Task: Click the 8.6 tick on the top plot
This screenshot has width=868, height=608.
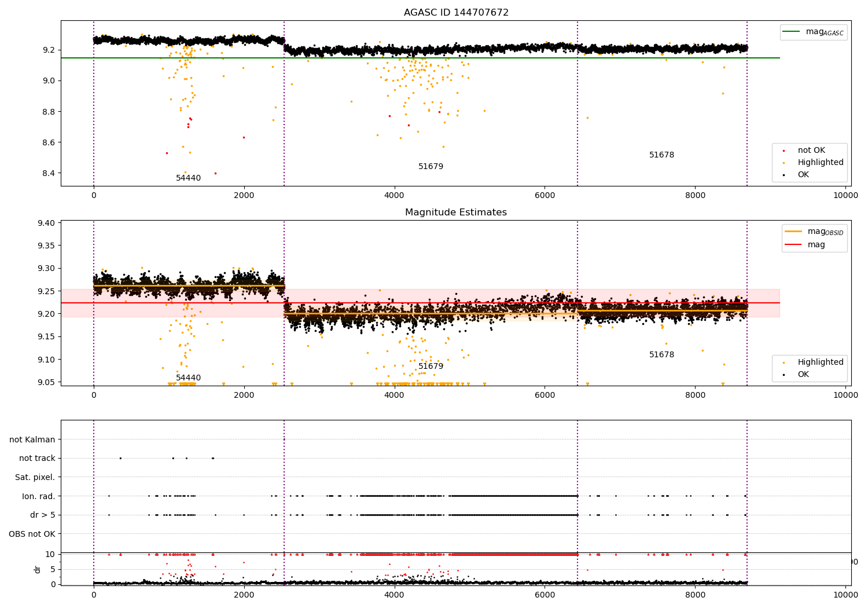Action: (50, 142)
